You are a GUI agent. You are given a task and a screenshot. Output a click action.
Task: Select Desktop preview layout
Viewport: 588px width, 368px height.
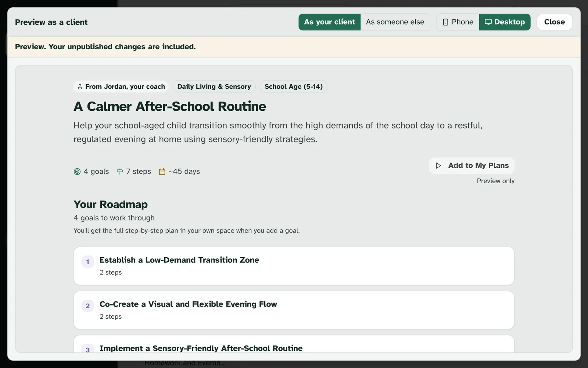click(x=505, y=22)
